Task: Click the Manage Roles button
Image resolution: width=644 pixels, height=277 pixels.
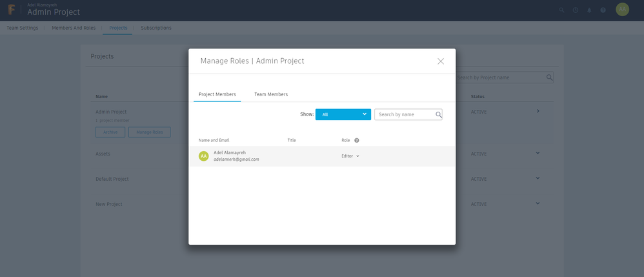Action: [150, 132]
